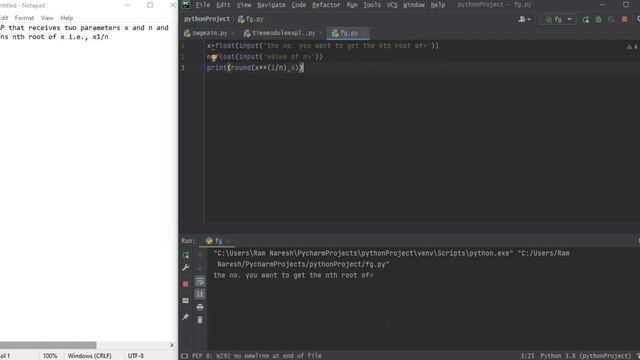Click the intention light bulb on line 2
The image size is (640, 360).
214,58
